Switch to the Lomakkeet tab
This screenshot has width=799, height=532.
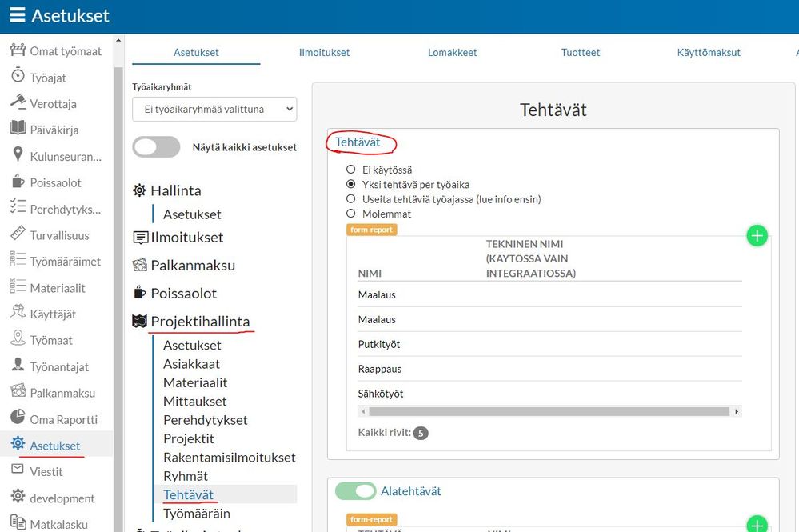(x=452, y=53)
